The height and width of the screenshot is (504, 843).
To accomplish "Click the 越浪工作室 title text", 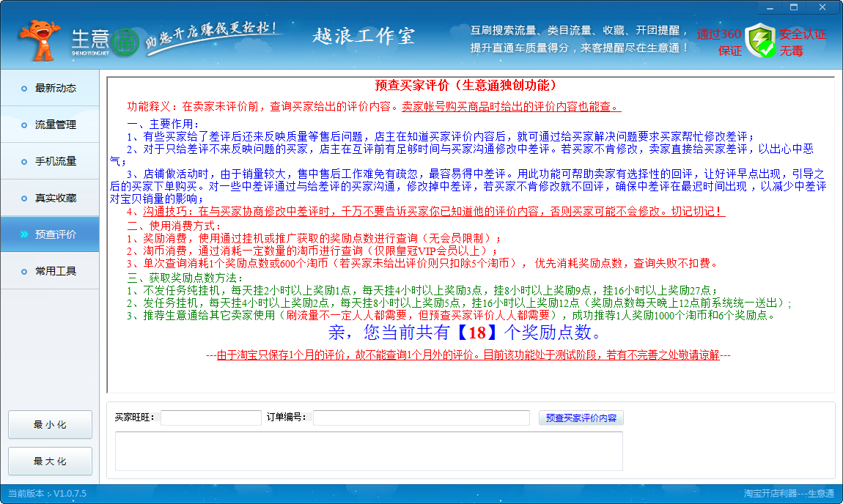I will pos(364,36).
